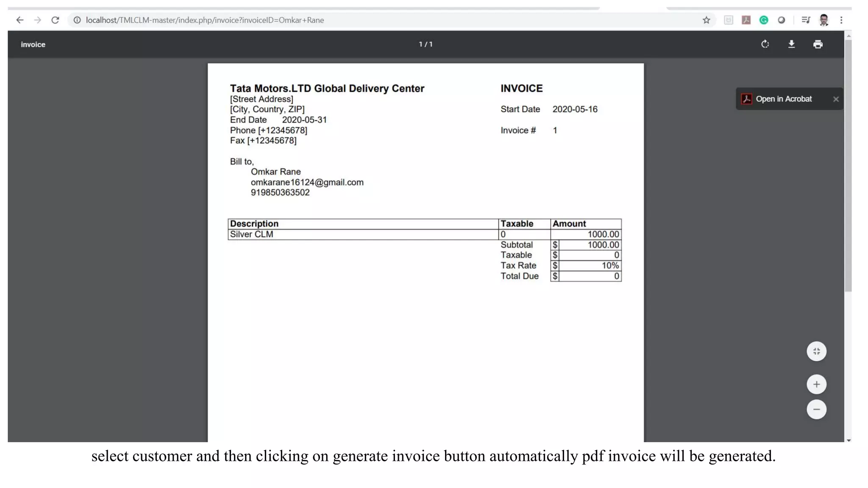The image size is (868, 488).
Task: Print the invoice PDF
Action: click(x=818, y=44)
